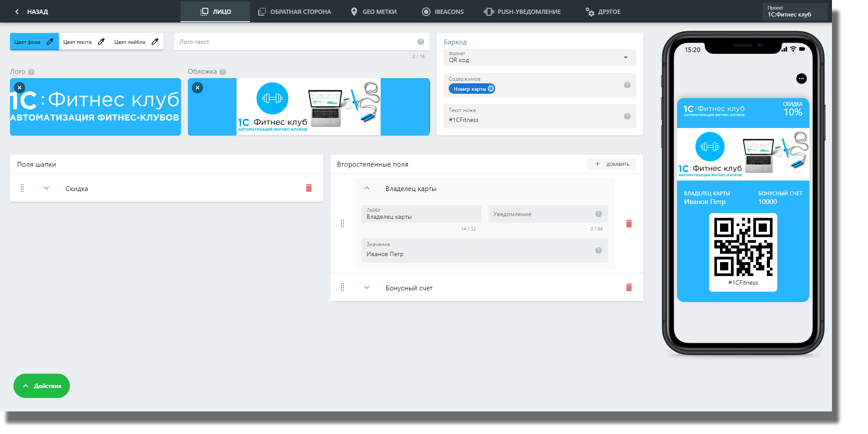The height and width of the screenshot is (434, 868).
Task: Open the ДРУГОЕ tab
Action: point(603,12)
